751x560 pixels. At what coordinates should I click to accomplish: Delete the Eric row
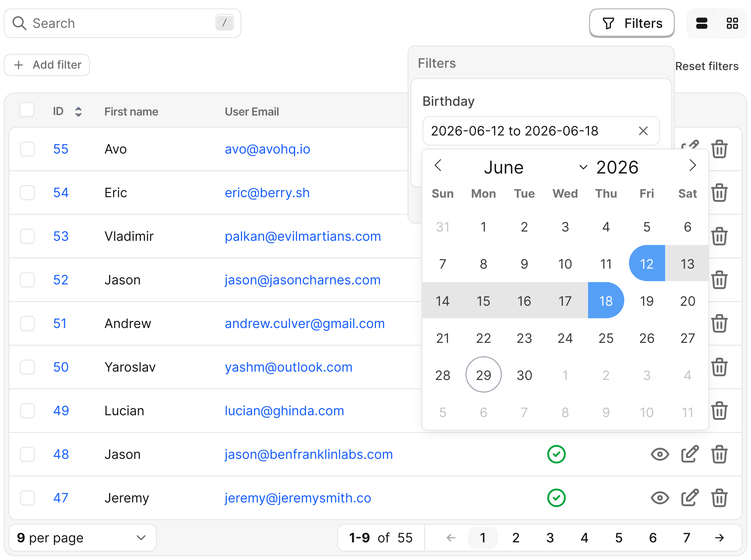click(719, 193)
